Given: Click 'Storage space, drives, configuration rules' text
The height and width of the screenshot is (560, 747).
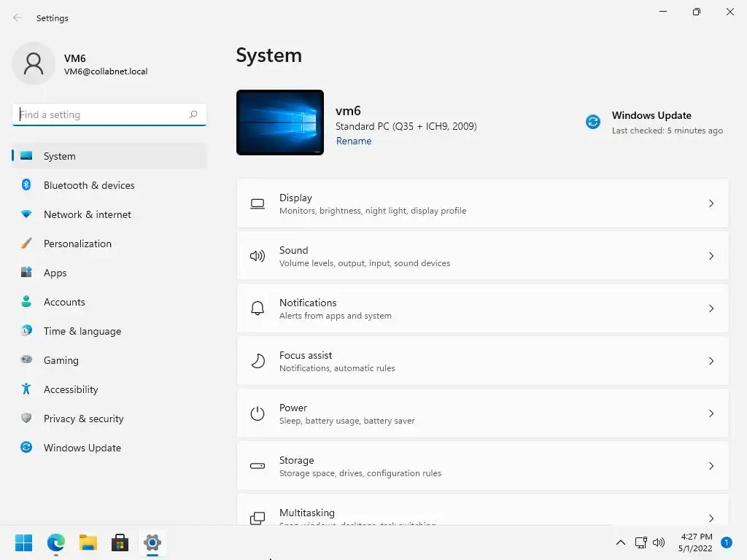Looking at the screenshot, I should click(x=360, y=472).
